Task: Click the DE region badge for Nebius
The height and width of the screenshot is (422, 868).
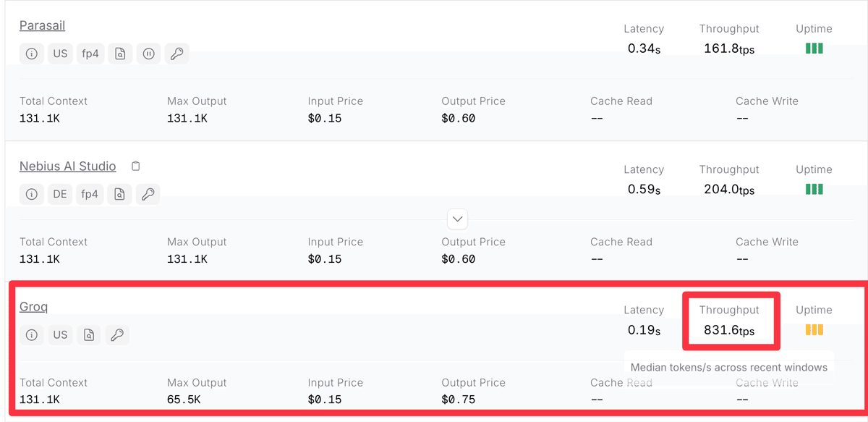Action: [60, 194]
